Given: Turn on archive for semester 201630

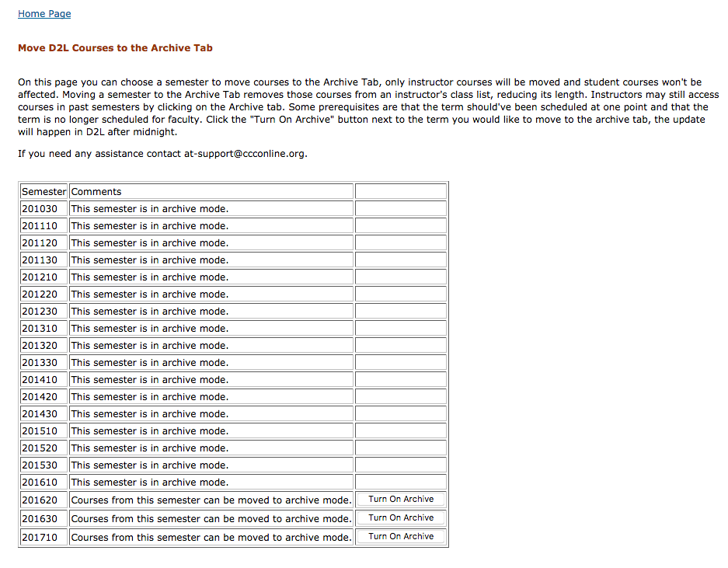Looking at the screenshot, I should coord(401,518).
